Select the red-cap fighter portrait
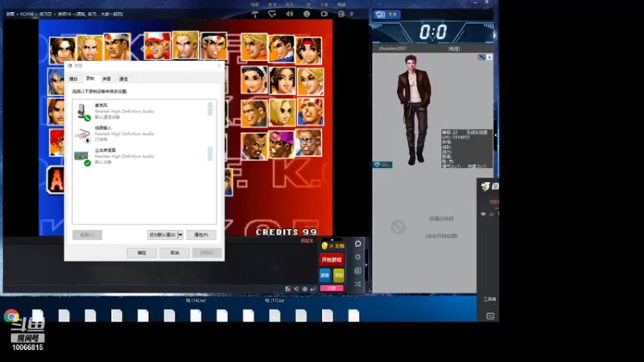644x362 pixels. point(158,46)
